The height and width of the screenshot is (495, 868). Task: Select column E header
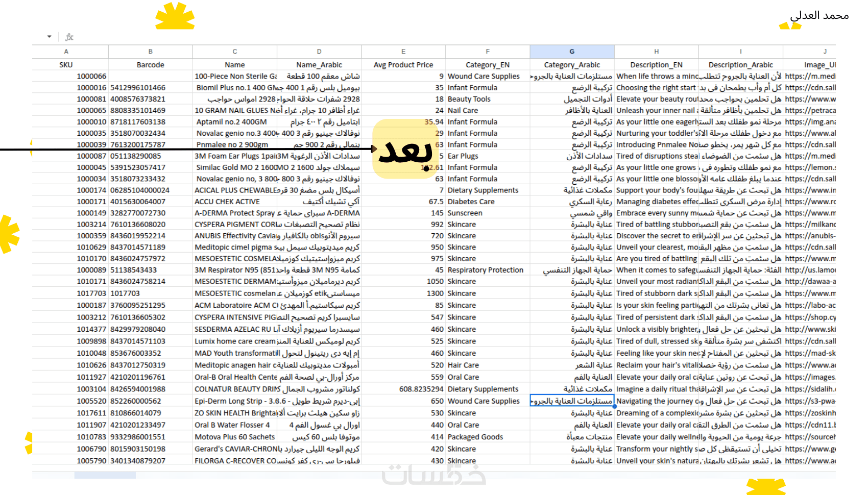point(403,52)
